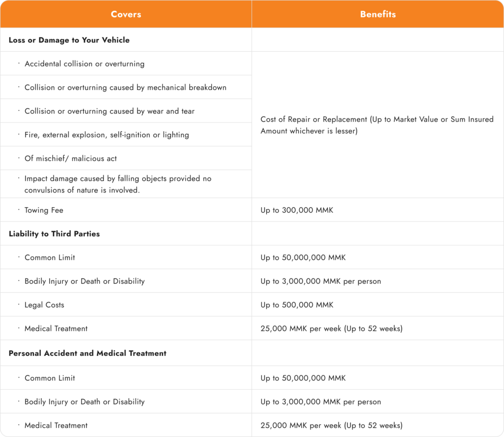Select the Liability to Third Parties heading
The width and height of the screenshot is (504, 437).
point(54,234)
